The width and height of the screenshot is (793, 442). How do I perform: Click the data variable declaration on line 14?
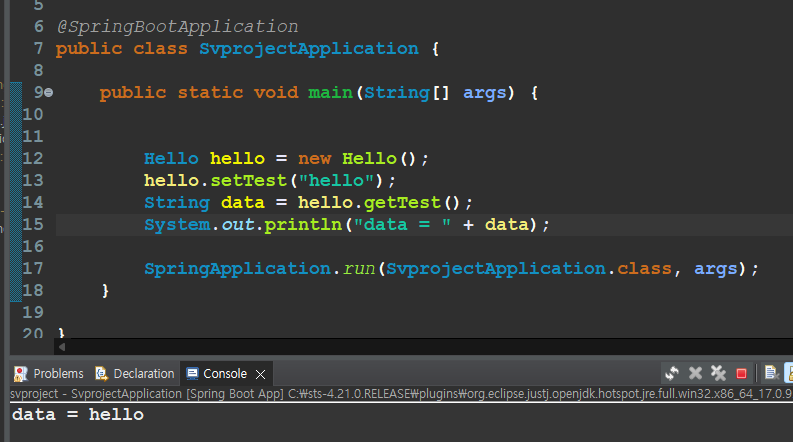(243, 203)
